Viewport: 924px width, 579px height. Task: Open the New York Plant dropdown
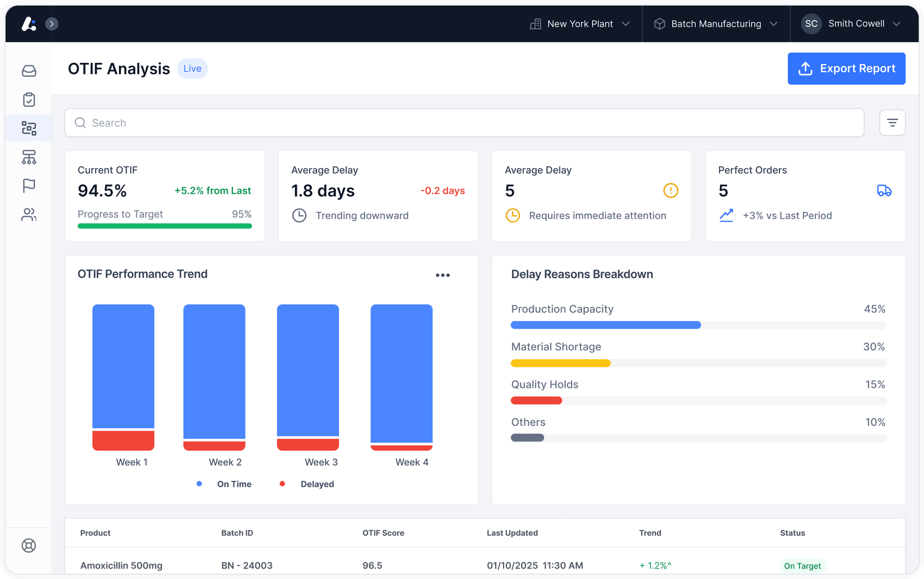click(580, 24)
